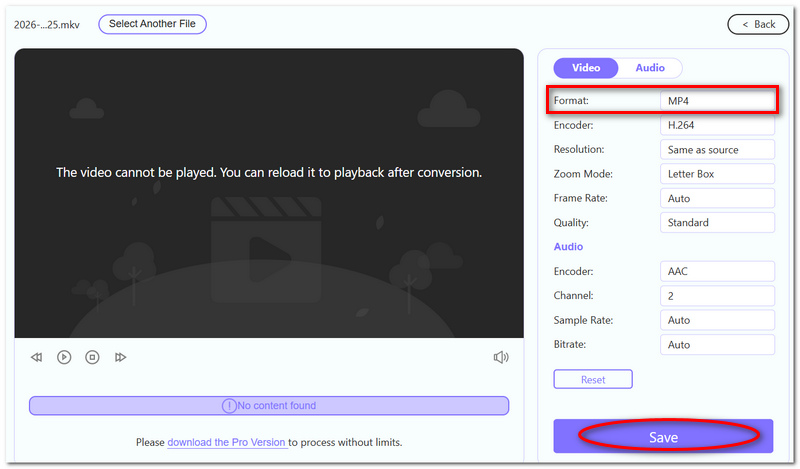Open the Bitrate dropdown showing Auto
The image size is (800, 469).
pyautogui.click(x=717, y=344)
